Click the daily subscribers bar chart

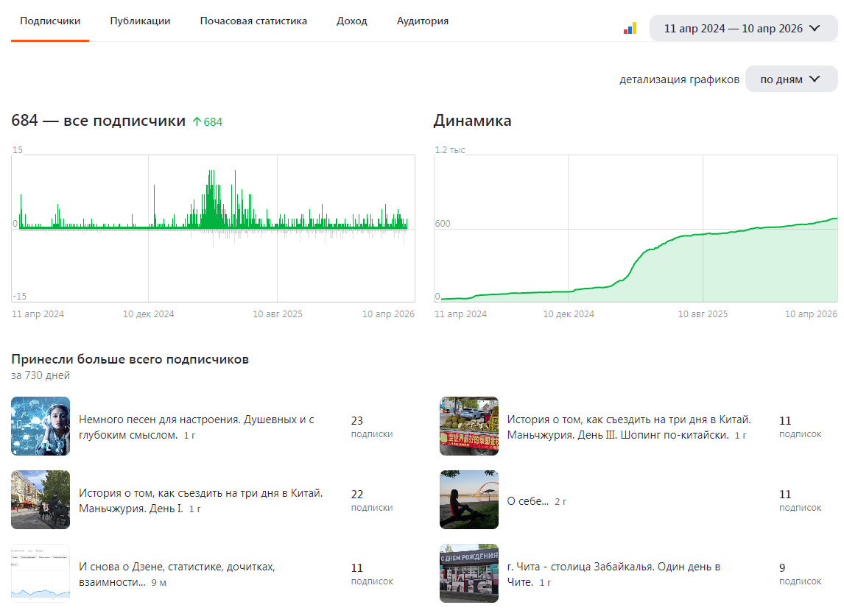213,228
